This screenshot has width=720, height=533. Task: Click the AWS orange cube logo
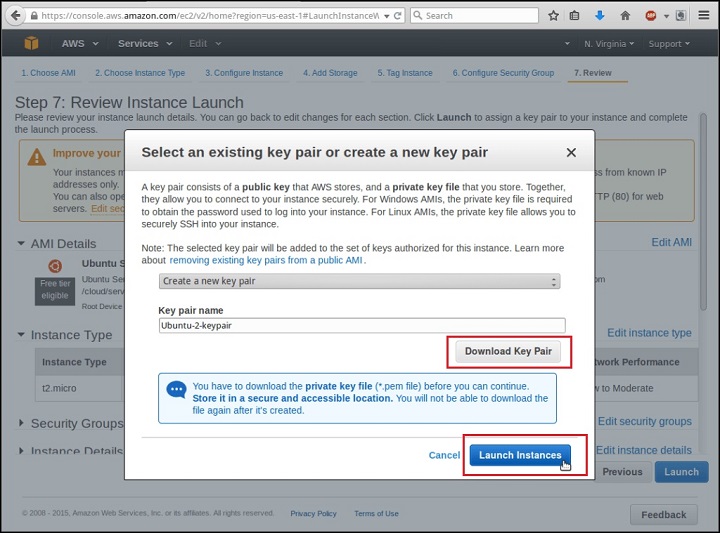31,43
